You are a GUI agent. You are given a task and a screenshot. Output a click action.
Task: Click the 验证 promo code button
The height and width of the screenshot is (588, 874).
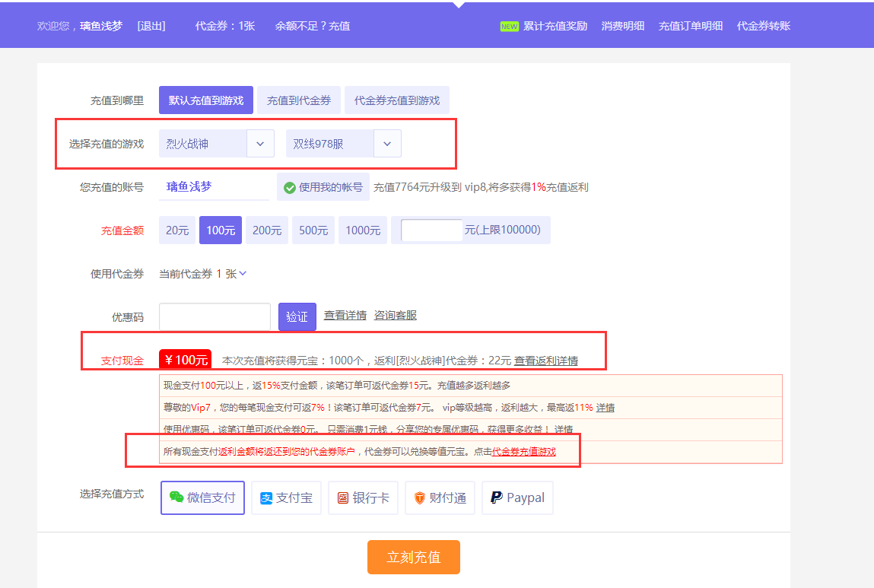(x=297, y=316)
